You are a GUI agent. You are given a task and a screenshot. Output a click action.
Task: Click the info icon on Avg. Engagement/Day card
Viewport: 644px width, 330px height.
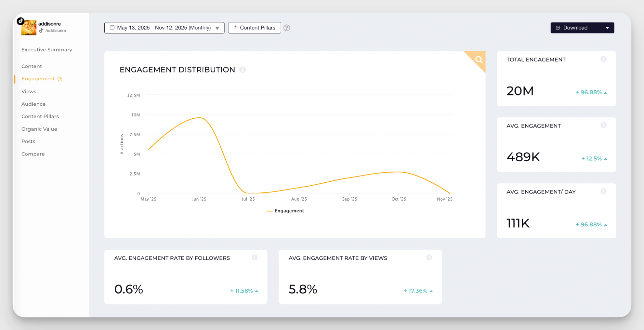click(604, 191)
